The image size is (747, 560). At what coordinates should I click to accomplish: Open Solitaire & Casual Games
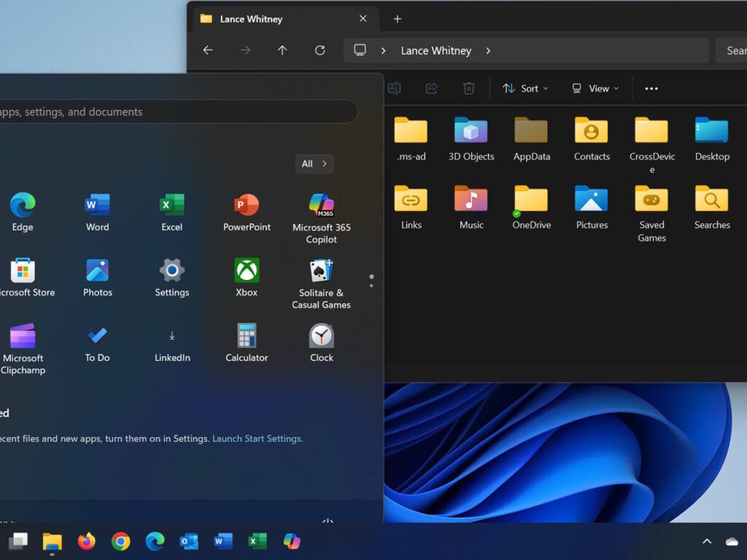click(322, 284)
